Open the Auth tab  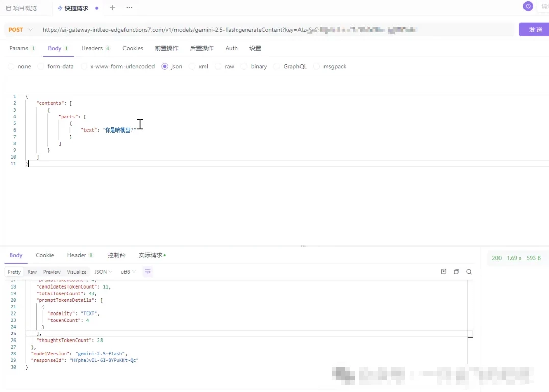point(232,48)
